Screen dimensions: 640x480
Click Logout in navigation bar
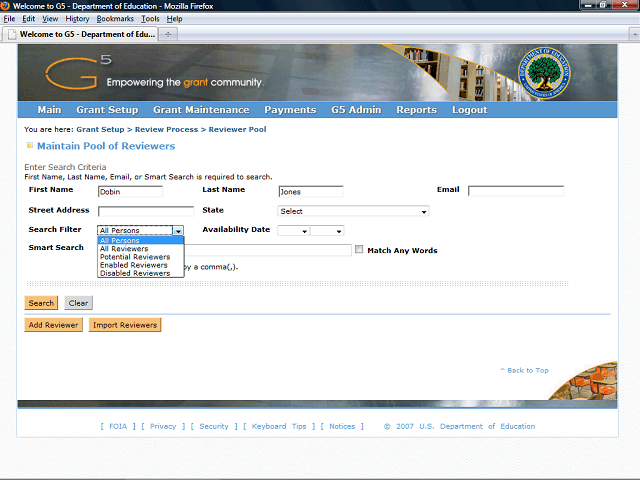469,110
